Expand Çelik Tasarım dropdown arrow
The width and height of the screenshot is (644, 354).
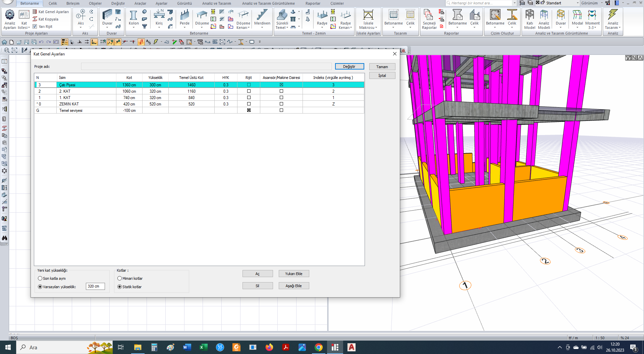[410, 28]
